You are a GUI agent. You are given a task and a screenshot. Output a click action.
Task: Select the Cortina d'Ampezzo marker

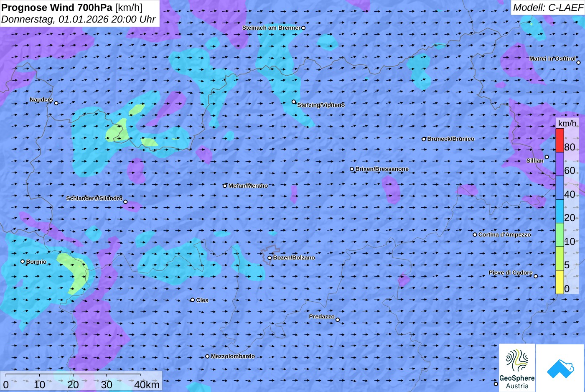tap(475, 234)
